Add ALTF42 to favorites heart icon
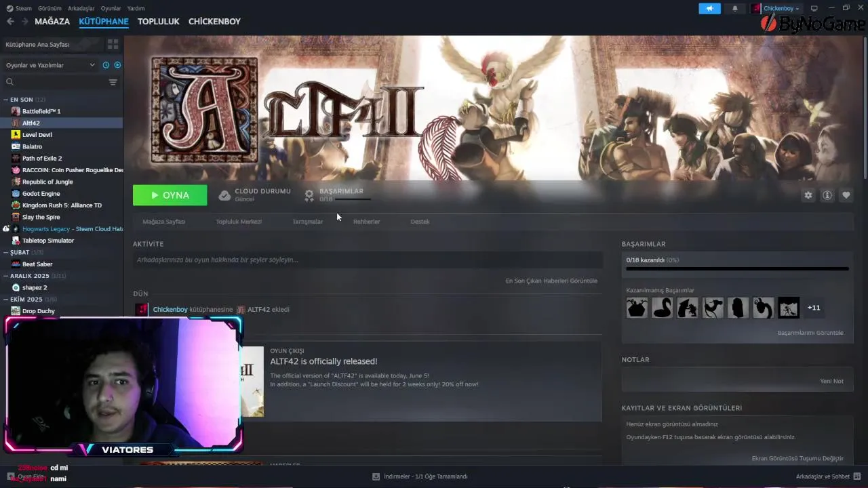 [846, 195]
